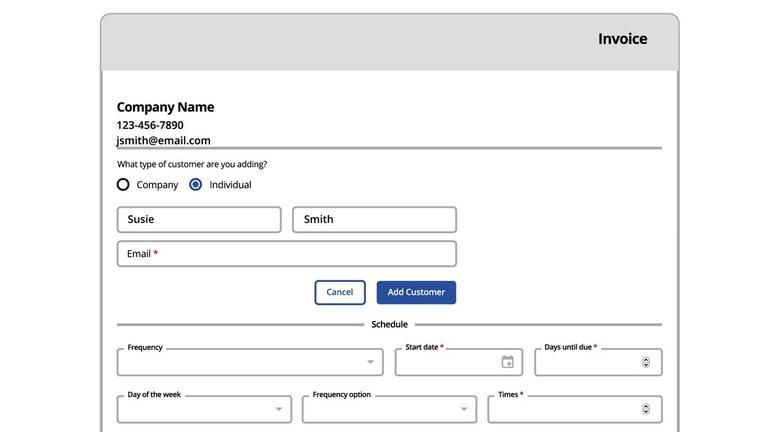
Task: Click the Company Name heading
Action: coord(166,107)
